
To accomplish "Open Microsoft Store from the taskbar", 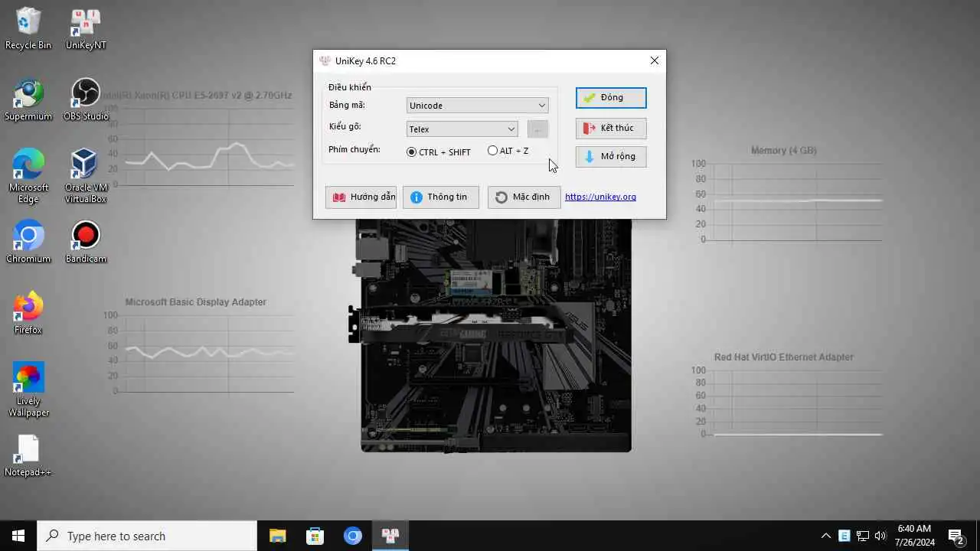I will [315, 536].
